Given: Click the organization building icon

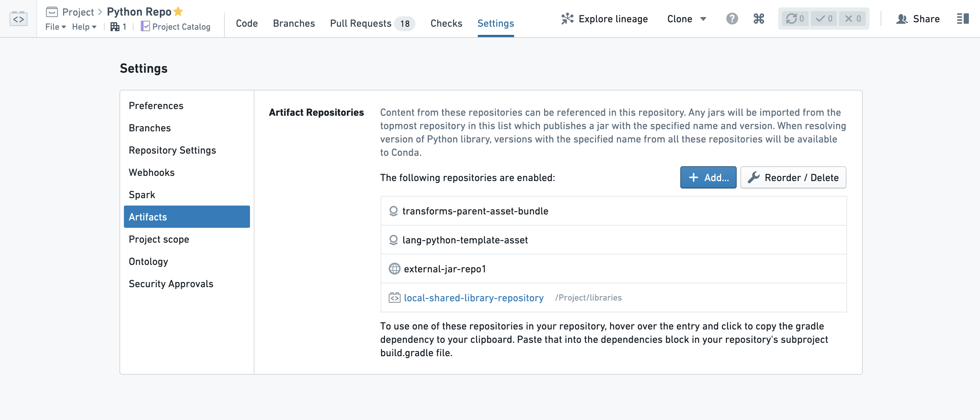Looking at the screenshot, I should [x=115, y=27].
